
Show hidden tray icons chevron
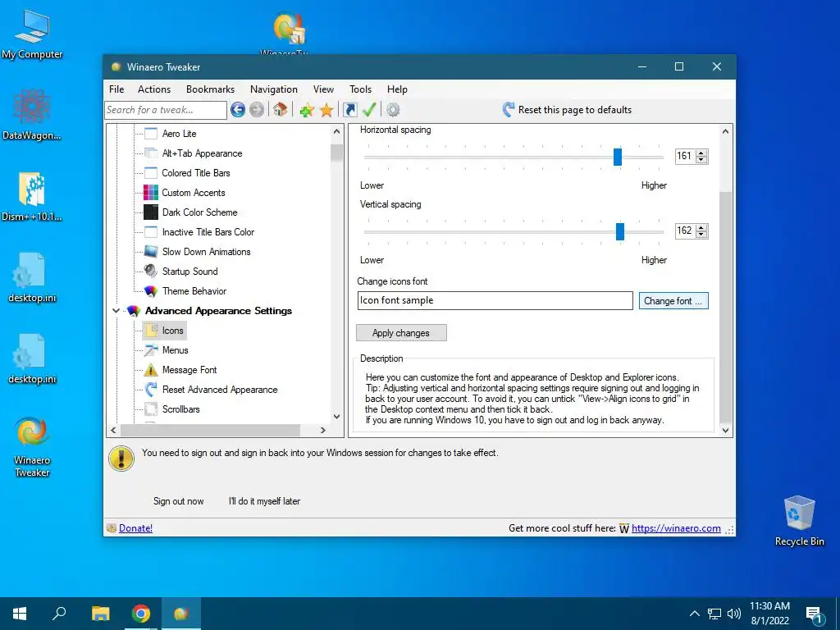coord(694,614)
